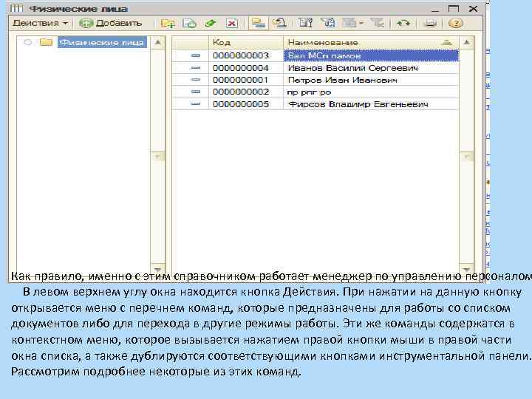Click the item icon in row 0000000002
The width and height of the screenshot is (532, 399).
196,92
